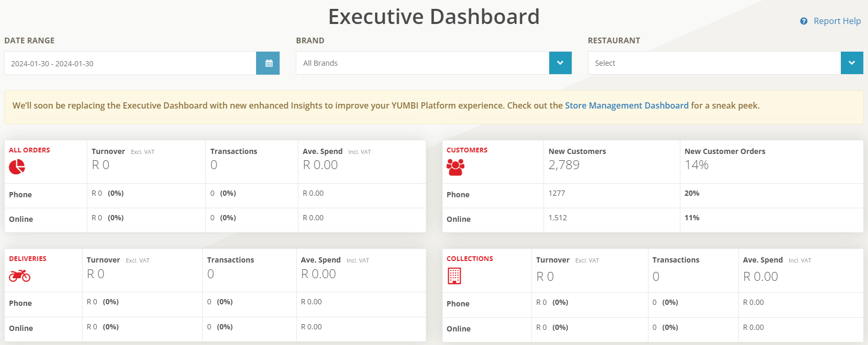Expand the Restaurant dropdown arrow

852,63
